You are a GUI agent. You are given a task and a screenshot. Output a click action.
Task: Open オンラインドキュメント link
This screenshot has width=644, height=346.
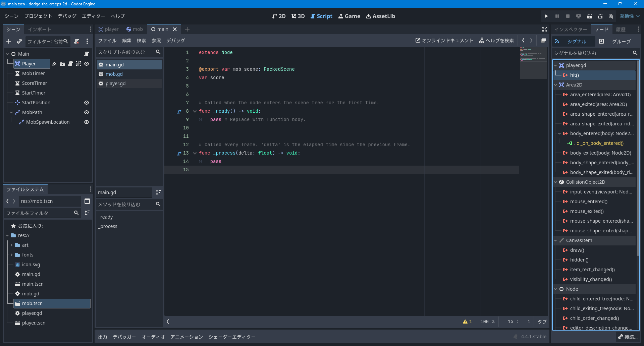pyautogui.click(x=444, y=41)
